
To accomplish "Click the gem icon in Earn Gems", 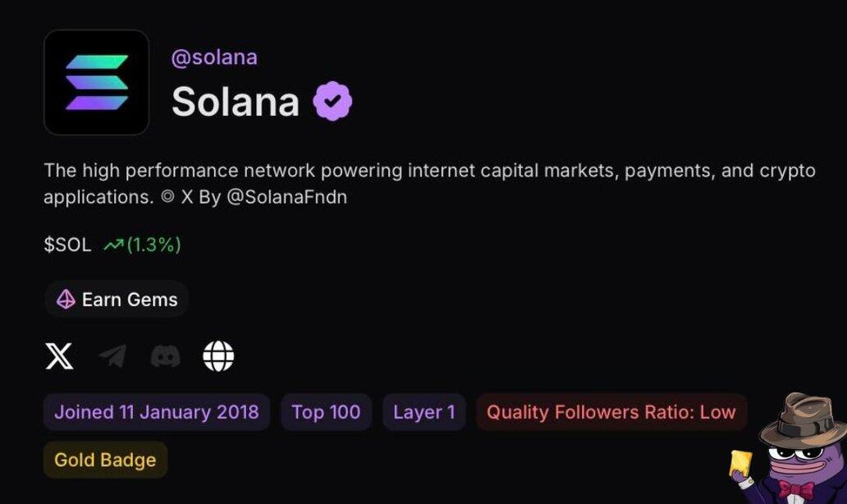I will coord(66,300).
